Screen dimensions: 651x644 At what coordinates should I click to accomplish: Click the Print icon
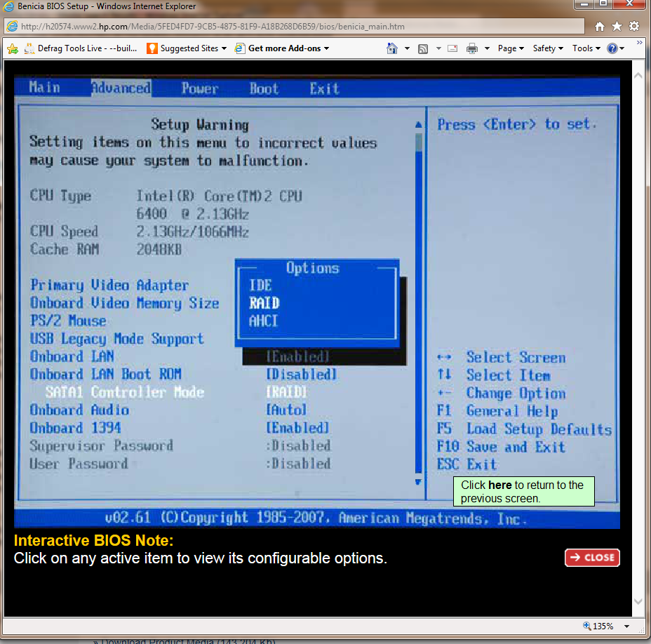pyautogui.click(x=472, y=48)
